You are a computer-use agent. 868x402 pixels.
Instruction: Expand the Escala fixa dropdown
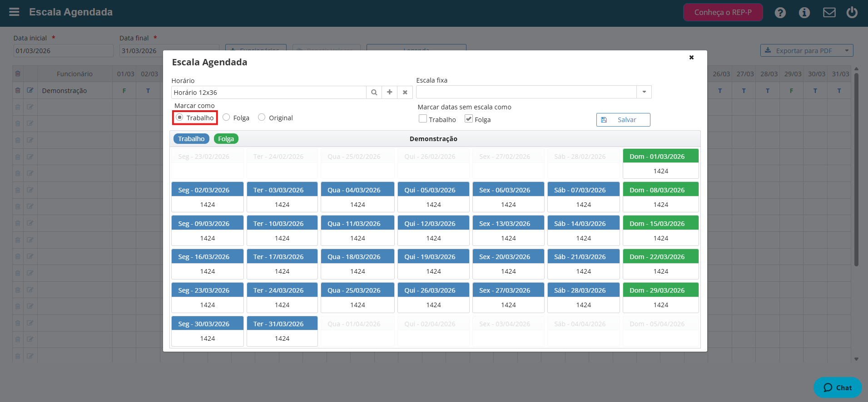coord(644,92)
